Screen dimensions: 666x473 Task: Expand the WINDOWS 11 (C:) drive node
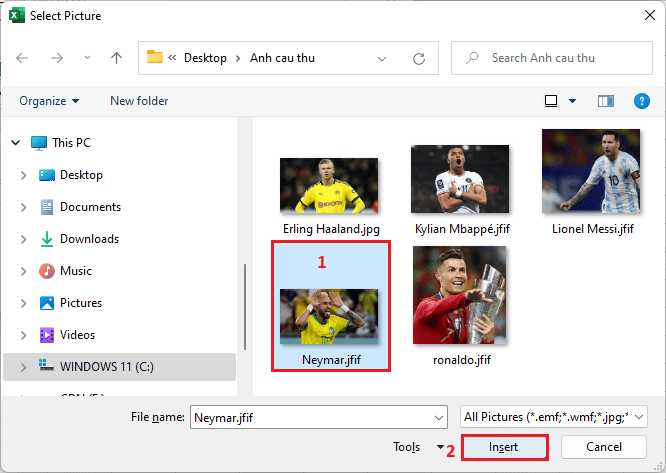23,367
